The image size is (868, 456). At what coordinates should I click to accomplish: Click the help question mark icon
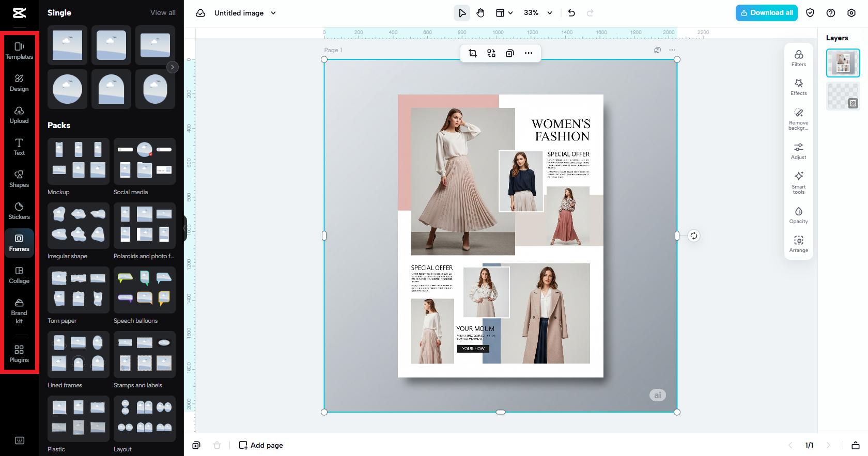pyautogui.click(x=831, y=13)
